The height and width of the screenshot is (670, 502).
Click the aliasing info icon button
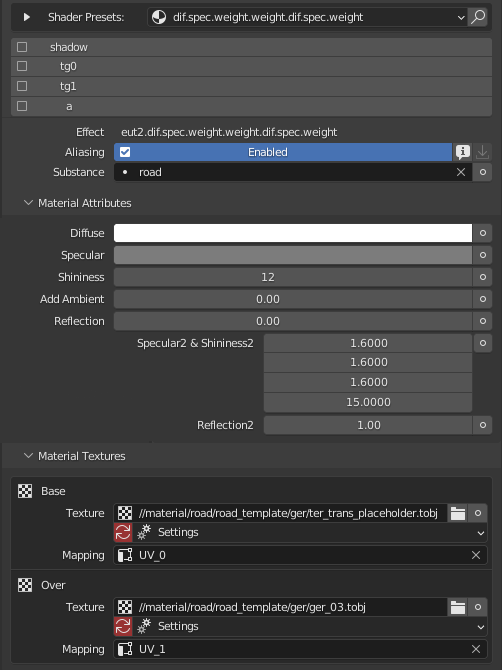463,152
